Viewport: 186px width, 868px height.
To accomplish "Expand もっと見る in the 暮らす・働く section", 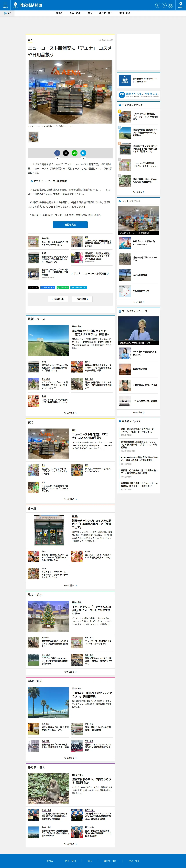I will tap(70, 844).
